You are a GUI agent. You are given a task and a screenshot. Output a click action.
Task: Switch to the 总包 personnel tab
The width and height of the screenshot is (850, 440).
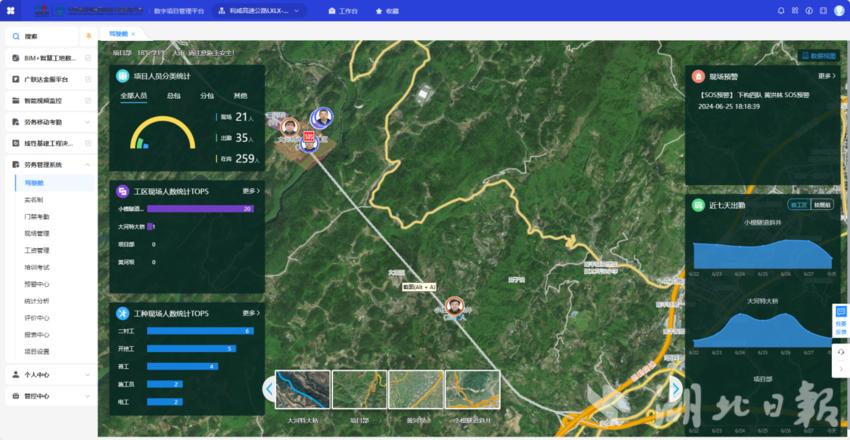pos(173,96)
